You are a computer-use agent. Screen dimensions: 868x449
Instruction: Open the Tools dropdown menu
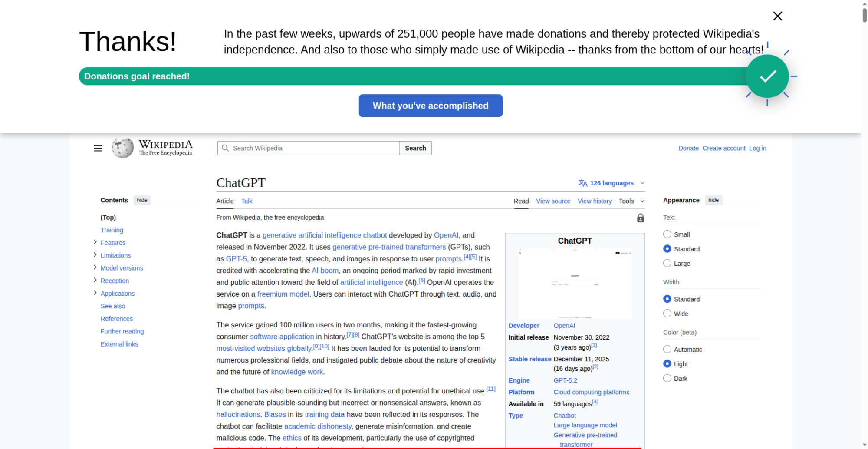click(631, 201)
